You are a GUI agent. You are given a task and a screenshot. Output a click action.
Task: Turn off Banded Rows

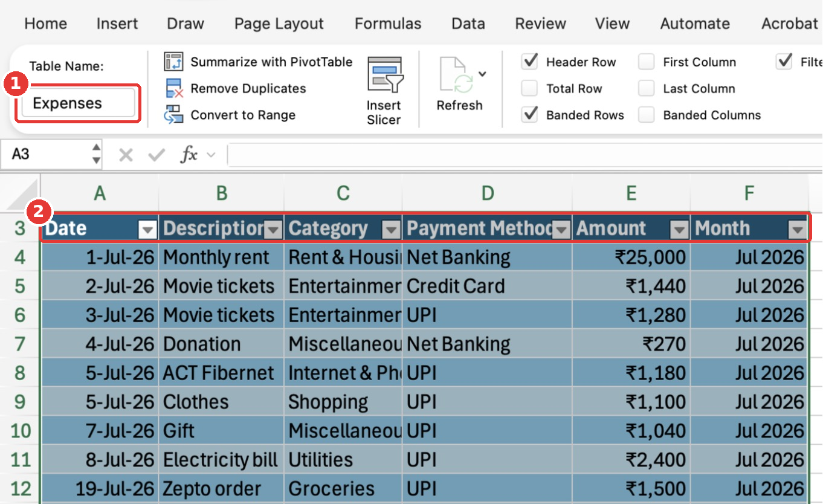(x=530, y=115)
